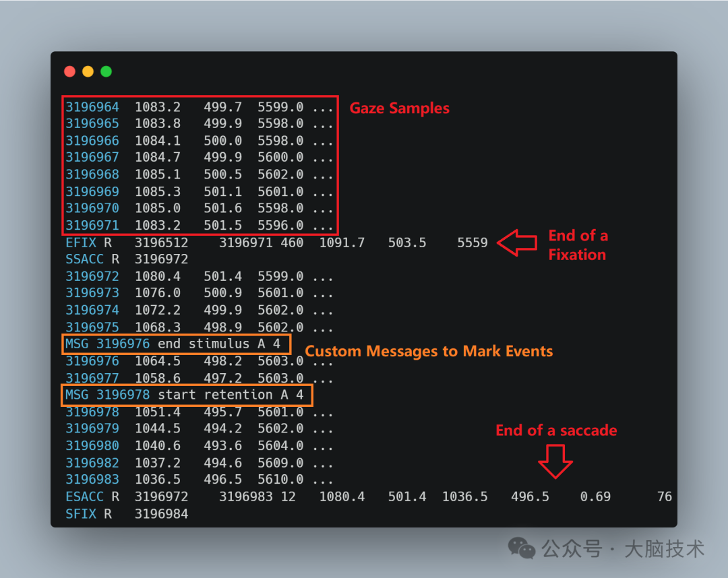
Task: Click value 76 at end of ESACC line
Action: 665,496
